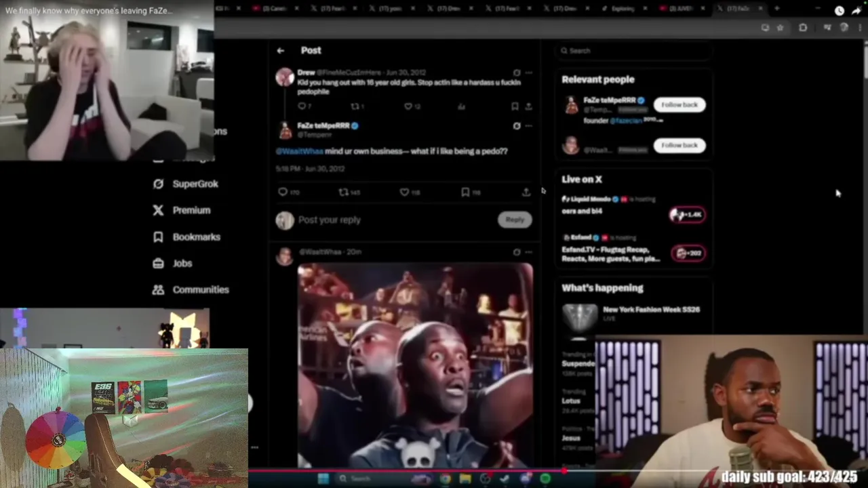Open a new browser tab with plus button

click(776, 9)
